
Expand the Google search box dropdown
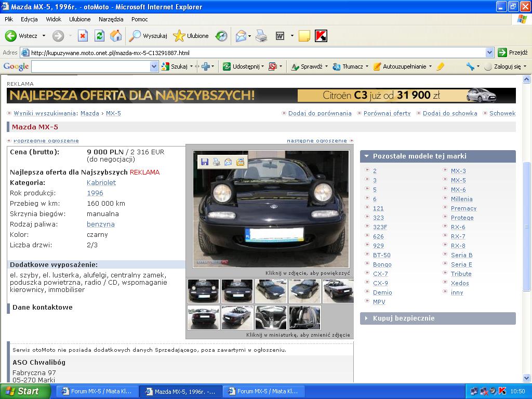[154, 66]
